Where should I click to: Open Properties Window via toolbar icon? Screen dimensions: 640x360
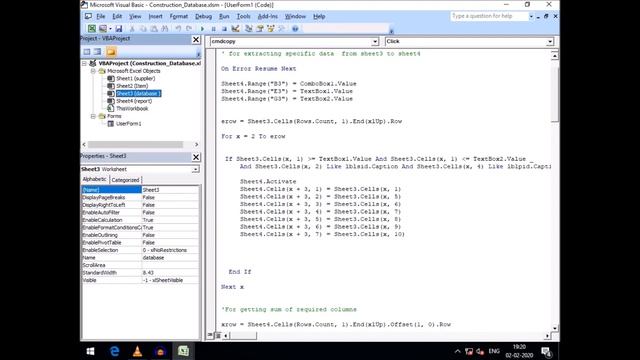coord(260,29)
